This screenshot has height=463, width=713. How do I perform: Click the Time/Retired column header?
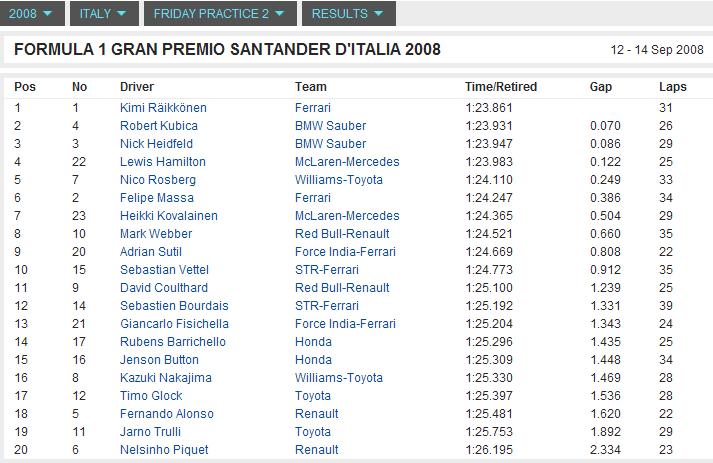(x=500, y=87)
